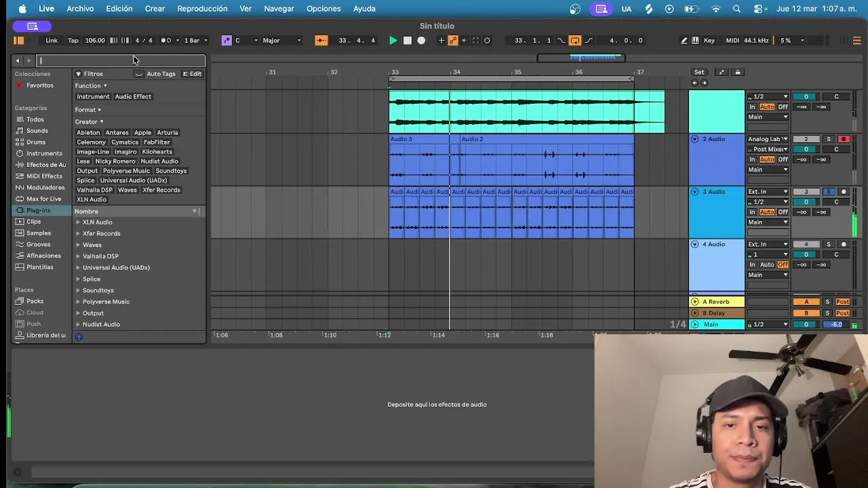Toggle the Computer MIDI Keyboard icon
This screenshot has width=868, height=488.
pos(695,41)
